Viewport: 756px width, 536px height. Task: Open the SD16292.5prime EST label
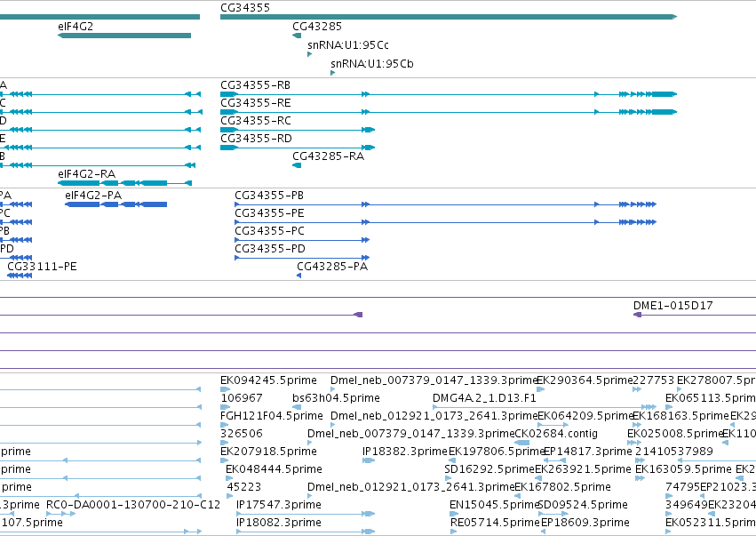click(489, 469)
